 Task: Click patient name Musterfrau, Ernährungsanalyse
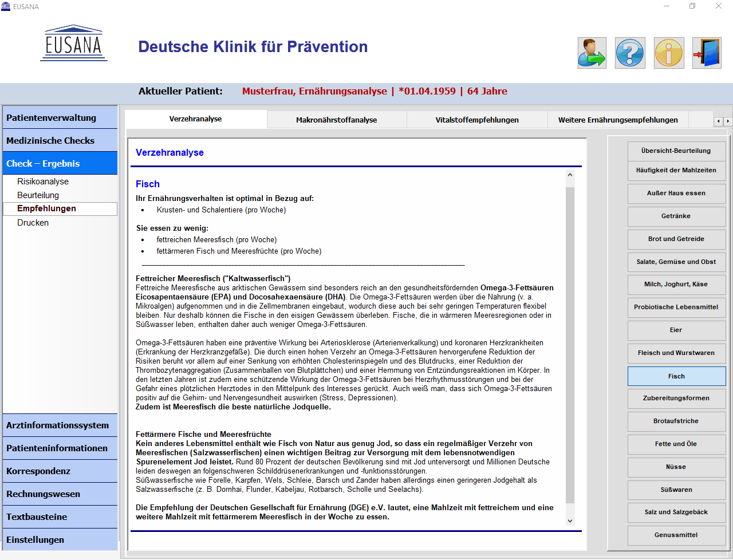[314, 91]
